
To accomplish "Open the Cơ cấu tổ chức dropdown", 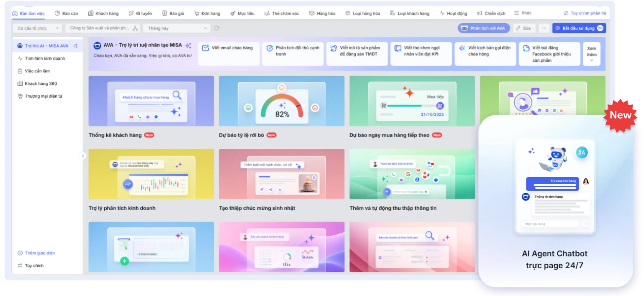I will pos(38,28).
